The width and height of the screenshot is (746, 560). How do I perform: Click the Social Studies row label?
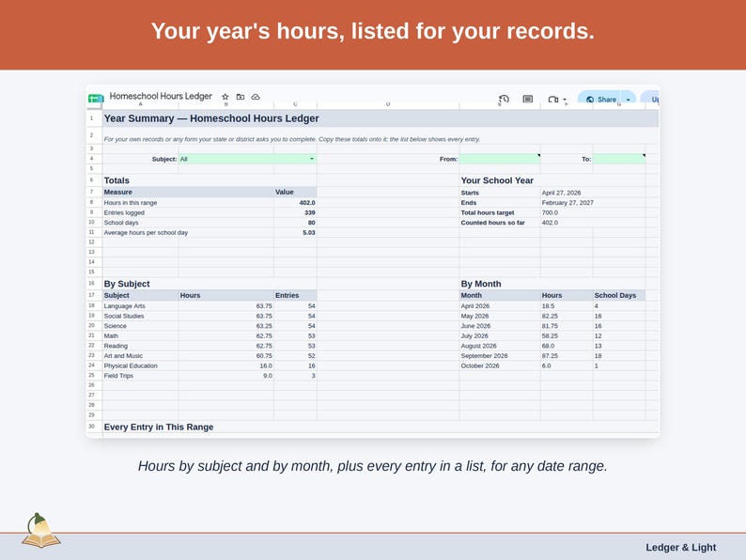click(124, 316)
